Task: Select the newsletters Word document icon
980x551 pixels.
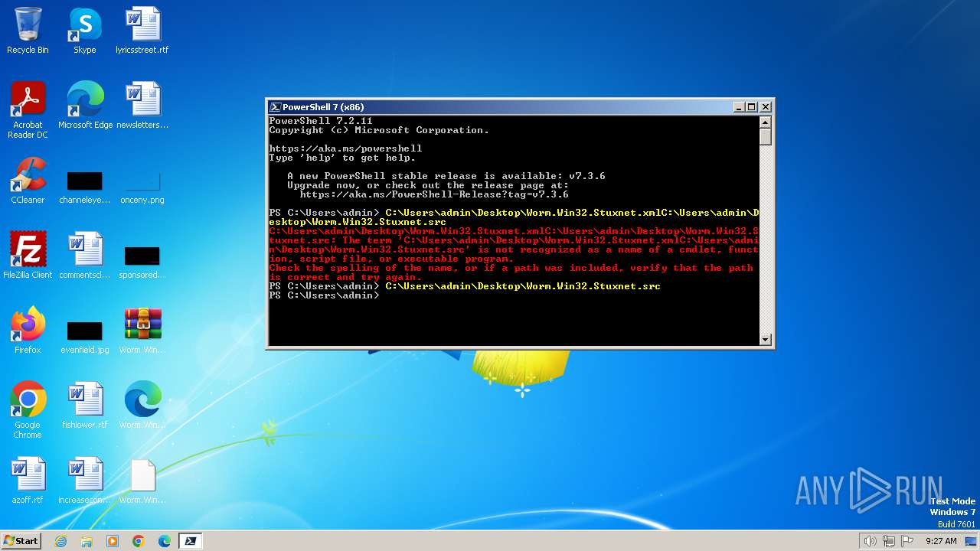Action: (x=142, y=106)
